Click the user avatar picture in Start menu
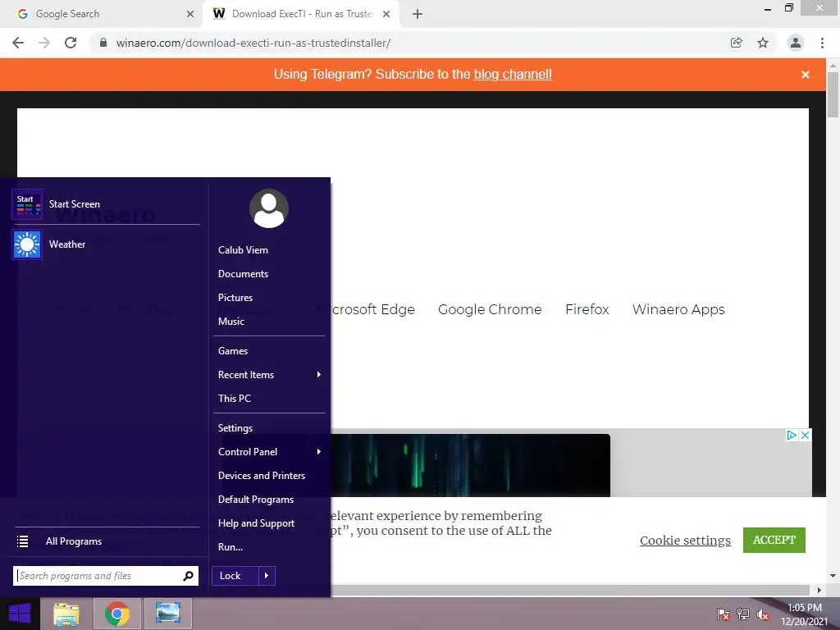 coord(269,208)
